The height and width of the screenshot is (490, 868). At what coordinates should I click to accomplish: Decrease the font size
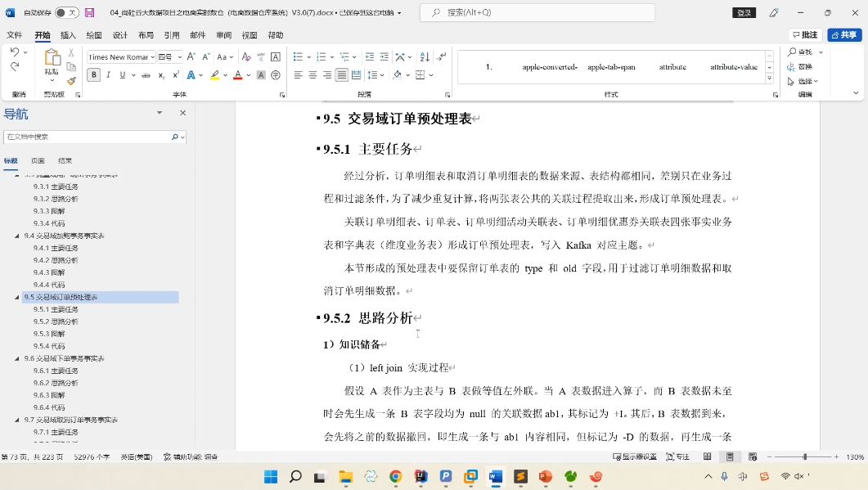(205, 56)
